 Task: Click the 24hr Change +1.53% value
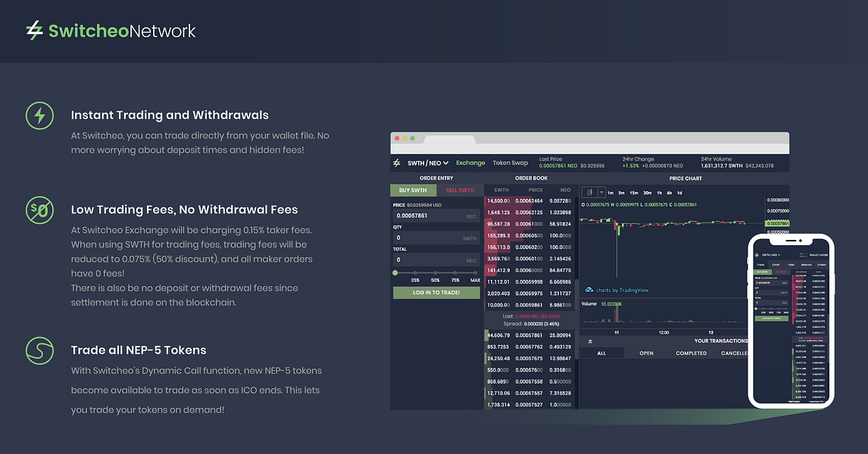pyautogui.click(x=630, y=166)
